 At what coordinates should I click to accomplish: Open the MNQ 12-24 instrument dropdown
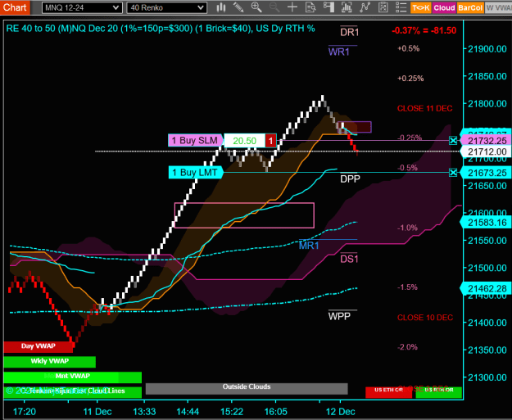coord(82,7)
